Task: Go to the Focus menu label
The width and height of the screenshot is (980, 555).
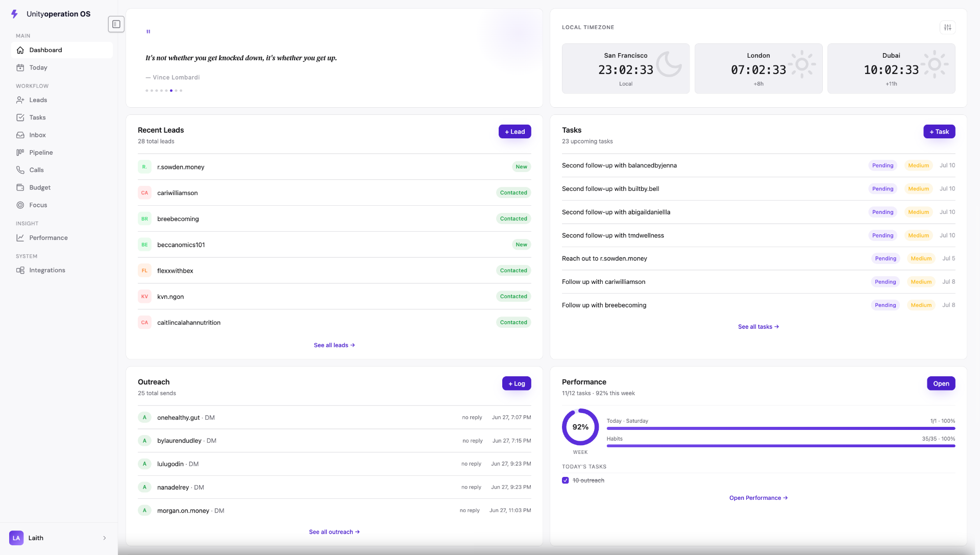Action: [x=38, y=205]
